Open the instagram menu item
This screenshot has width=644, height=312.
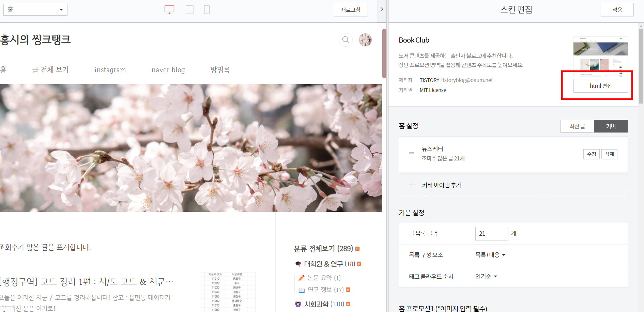(x=110, y=70)
